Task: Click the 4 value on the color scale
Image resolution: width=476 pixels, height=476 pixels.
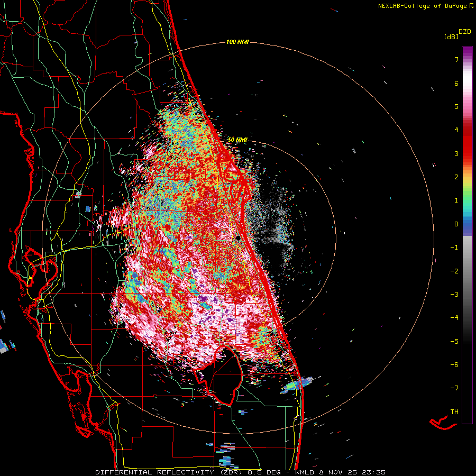Action: [456, 130]
